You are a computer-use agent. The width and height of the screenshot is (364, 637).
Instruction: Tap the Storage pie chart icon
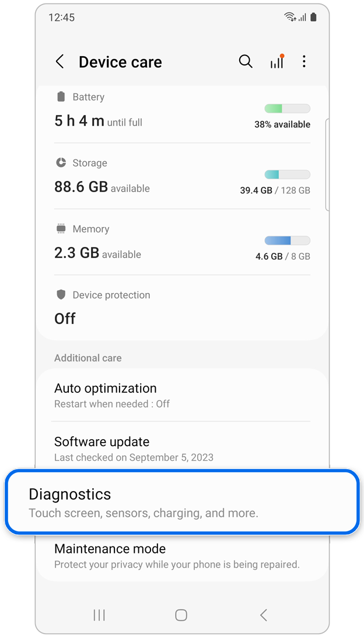pyautogui.click(x=61, y=163)
